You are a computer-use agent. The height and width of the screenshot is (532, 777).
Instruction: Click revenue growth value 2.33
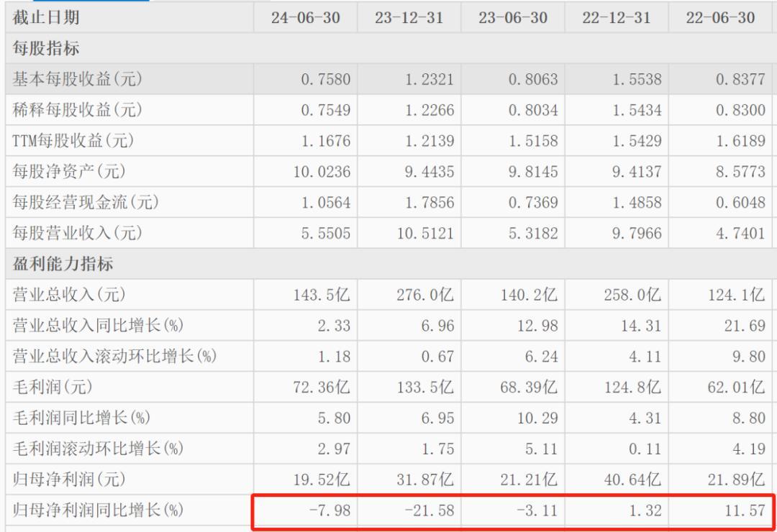(334, 326)
